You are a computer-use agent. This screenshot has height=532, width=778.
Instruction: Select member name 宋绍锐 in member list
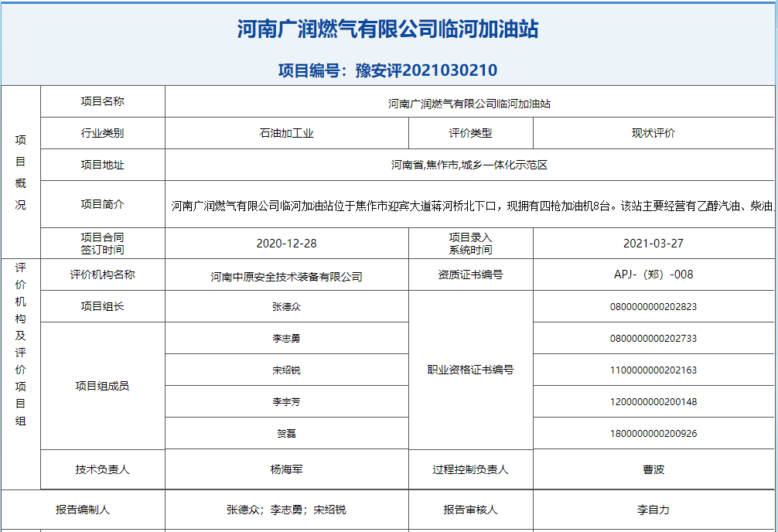(x=287, y=370)
